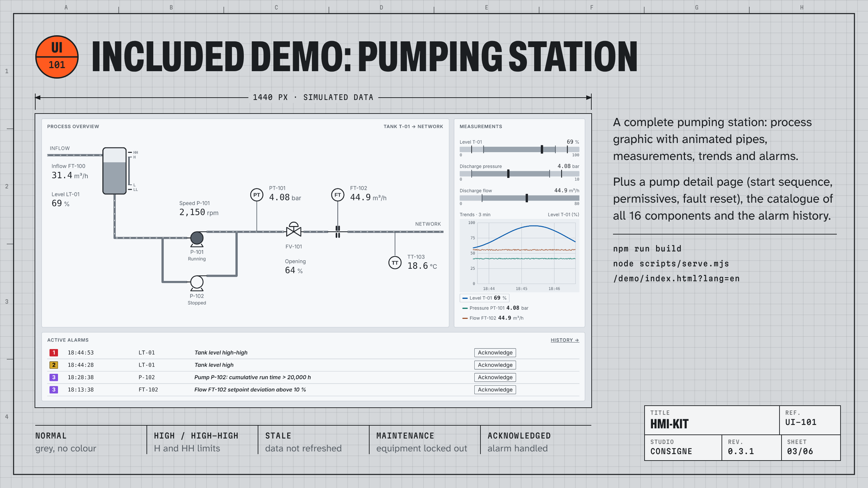Click the "64 %" valve opening value

294,270
